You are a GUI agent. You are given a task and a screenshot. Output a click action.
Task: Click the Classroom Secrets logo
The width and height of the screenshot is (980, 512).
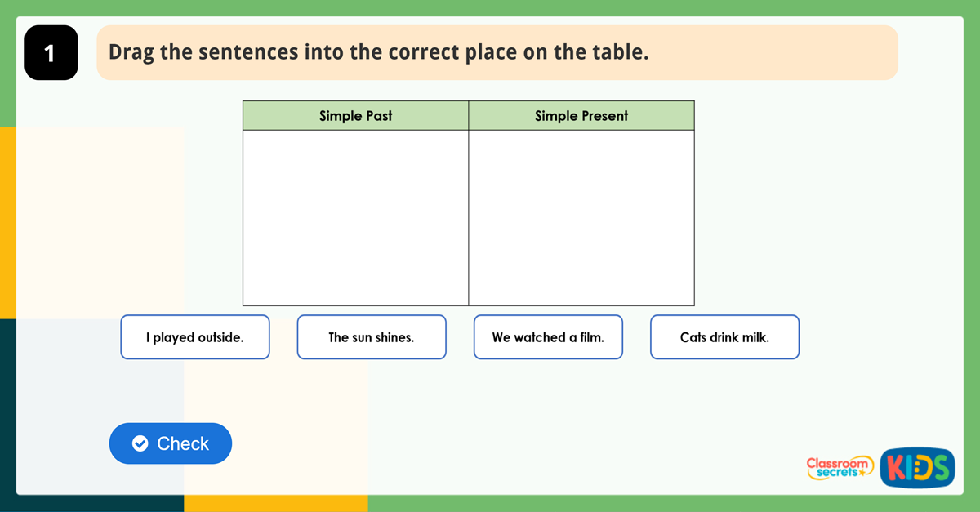(x=840, y=468)
